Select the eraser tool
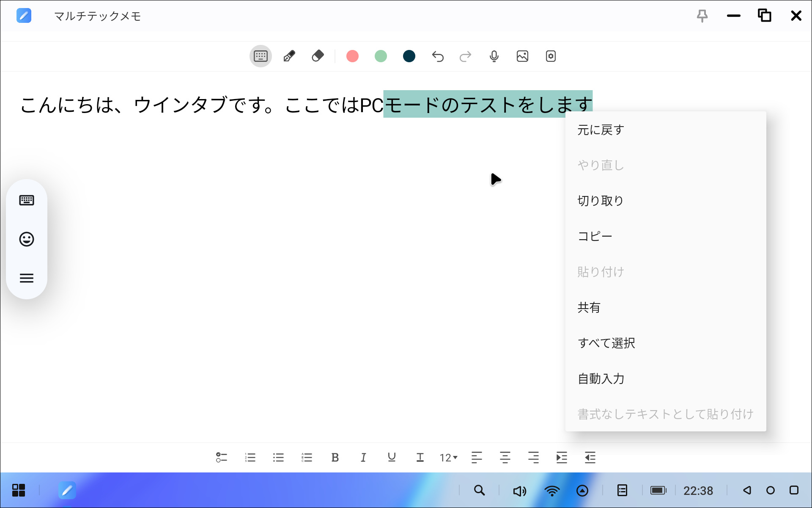 (318, 56)
